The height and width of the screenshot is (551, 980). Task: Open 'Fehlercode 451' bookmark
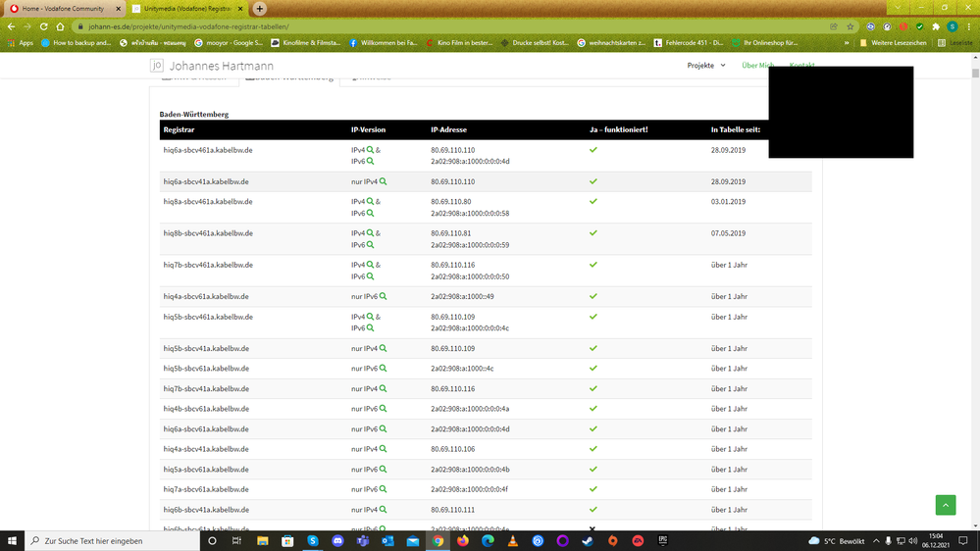pyautogui.click(x=688, y=43)
